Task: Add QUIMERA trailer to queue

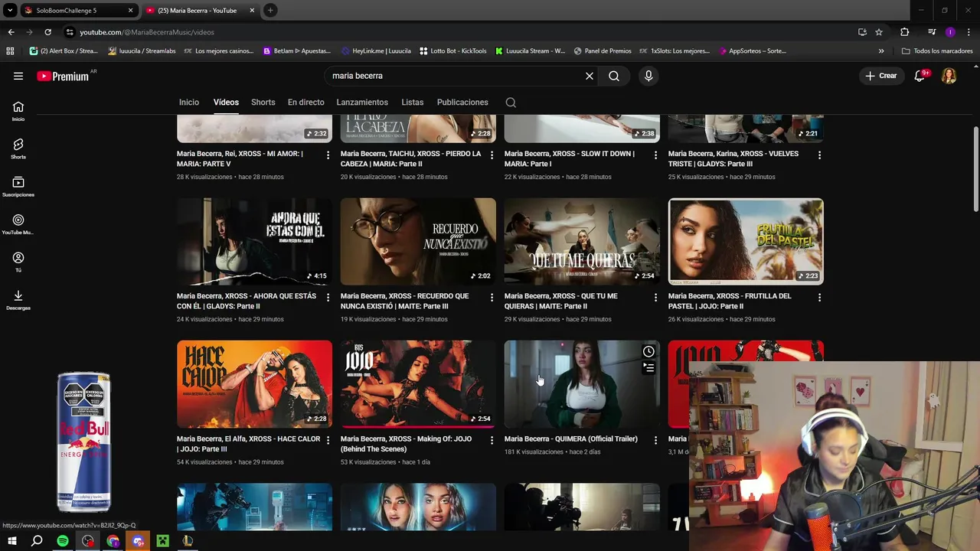Action: coord(648,368)
